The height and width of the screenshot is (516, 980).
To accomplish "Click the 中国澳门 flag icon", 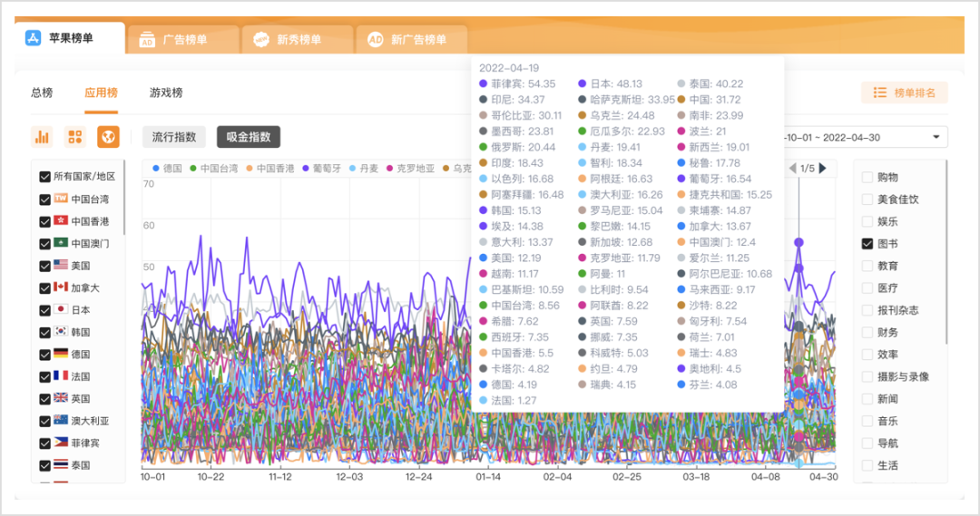I will click(61, 243).
